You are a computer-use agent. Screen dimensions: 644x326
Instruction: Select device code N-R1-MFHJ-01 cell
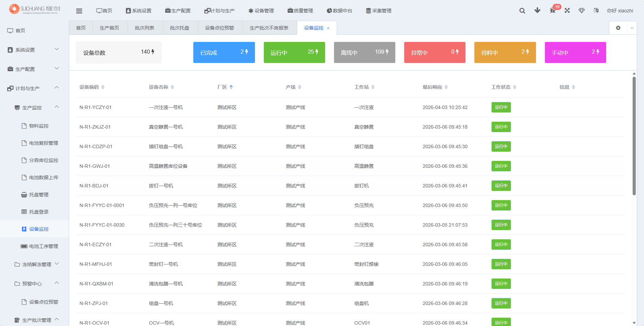(96, 264)
